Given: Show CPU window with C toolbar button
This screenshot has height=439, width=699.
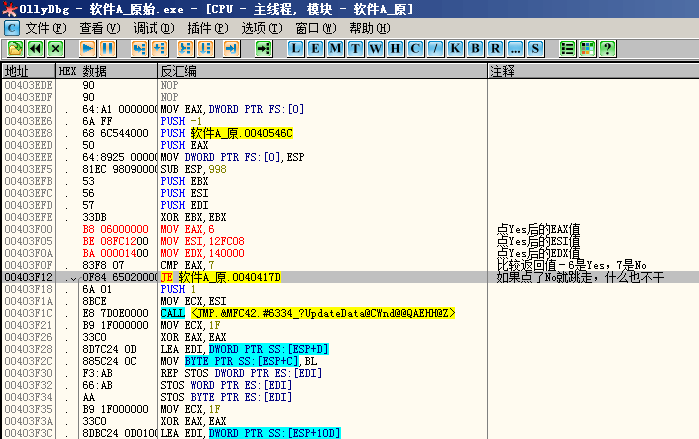Looking at the screenshot, I should 415,49.
